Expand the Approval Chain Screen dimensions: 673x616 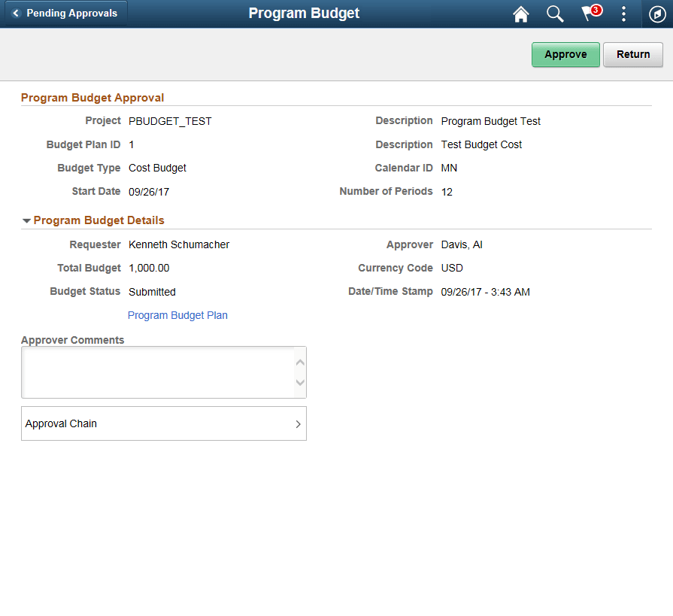point(163,423)
